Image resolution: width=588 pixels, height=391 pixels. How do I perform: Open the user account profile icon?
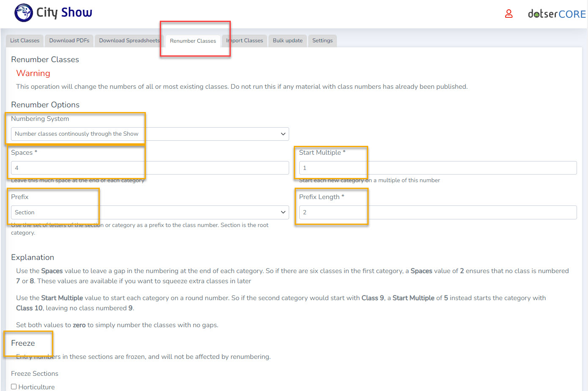509,14
